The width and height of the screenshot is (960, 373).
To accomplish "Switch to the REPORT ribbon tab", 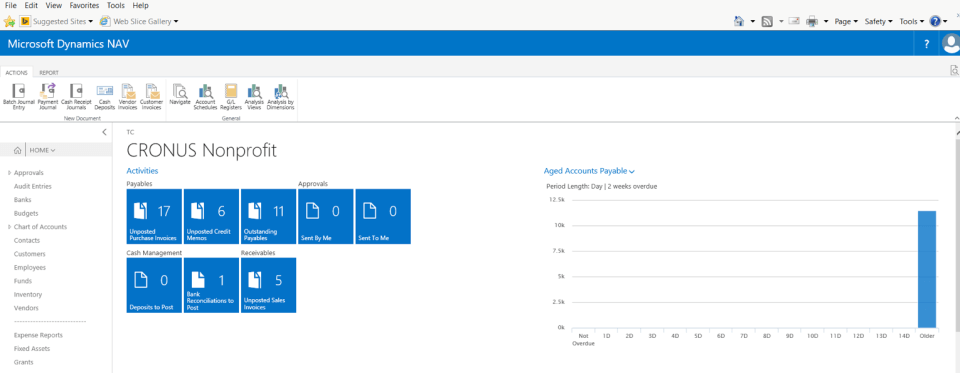I will pos(49,72).
